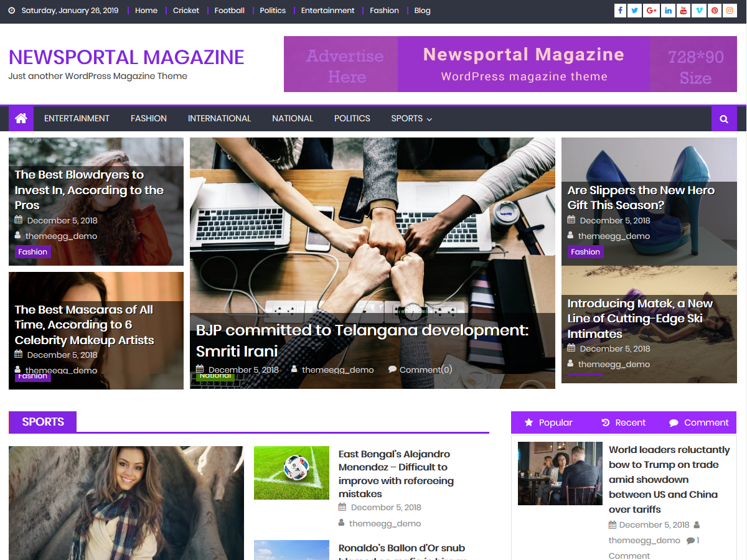747x560 pixels.
Task: Click the Pinterest social icon
Action: coord(714,11)
